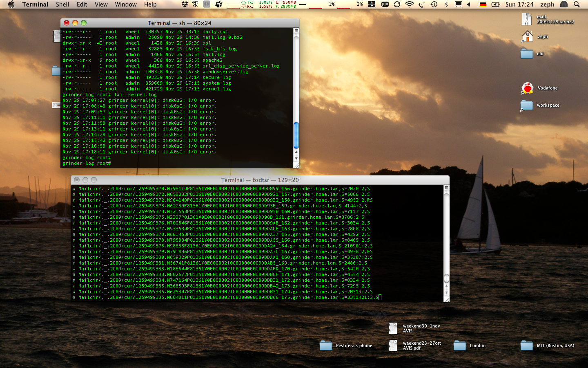Image resolution: width=588 pixels, height=368 pixels.
Task: Select the Vodafone desktop icon
Action: point(528,88)
